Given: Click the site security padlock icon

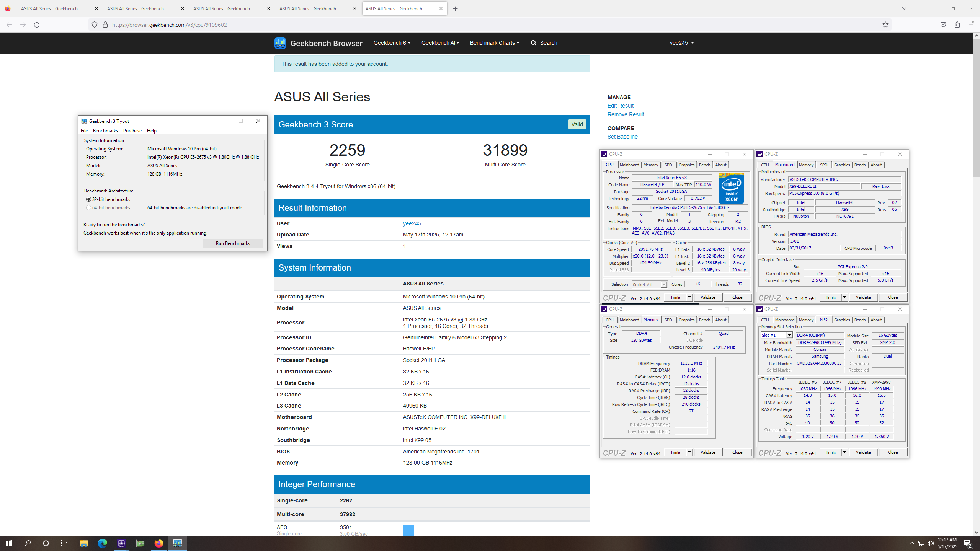Looking at the screenshot, I should (105, 25).
